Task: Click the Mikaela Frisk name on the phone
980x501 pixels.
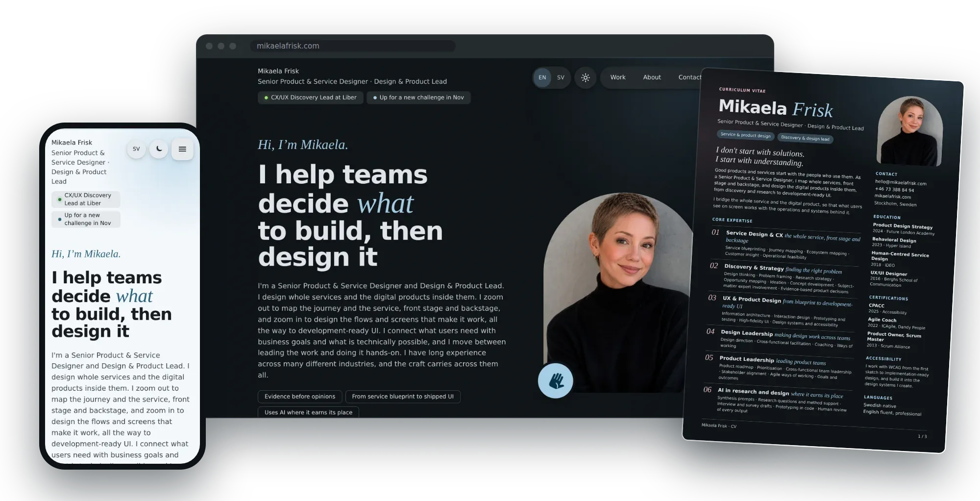Action: click(x=72, y=143)
